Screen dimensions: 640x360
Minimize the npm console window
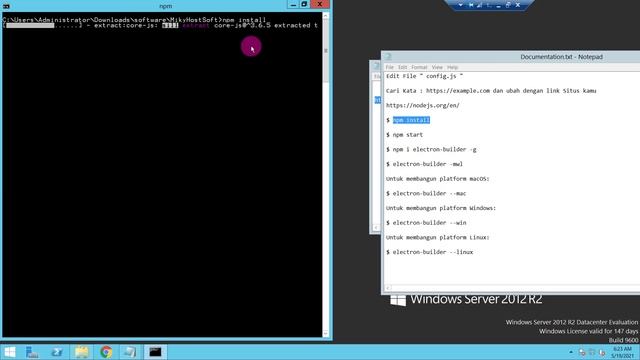coord(293,4)
